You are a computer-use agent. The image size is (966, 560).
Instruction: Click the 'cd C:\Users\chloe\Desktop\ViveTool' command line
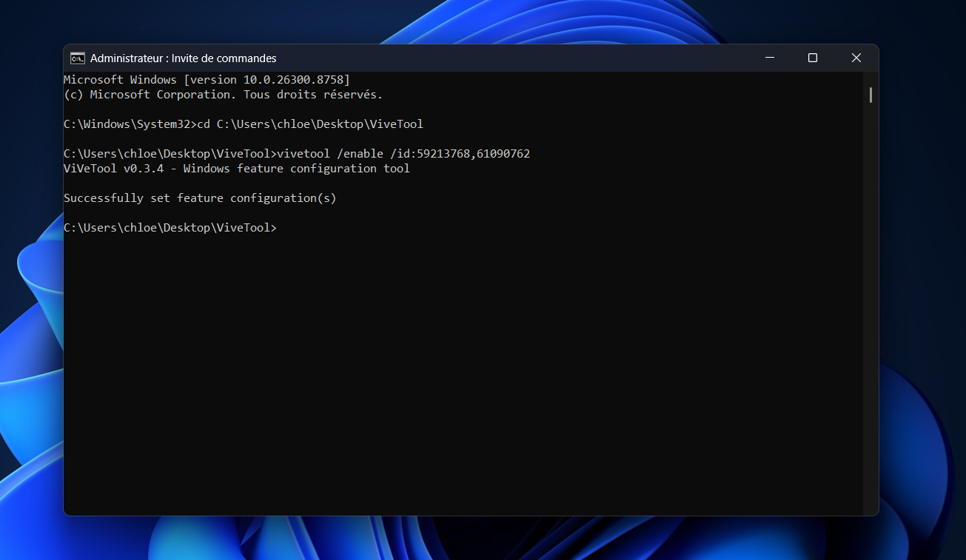click(244, 124)
